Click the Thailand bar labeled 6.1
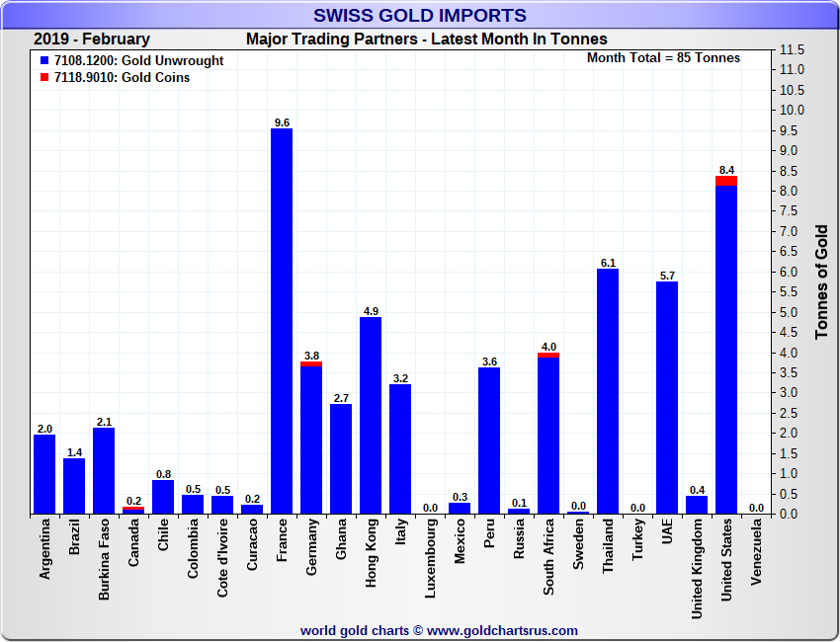 pos(608,390)
